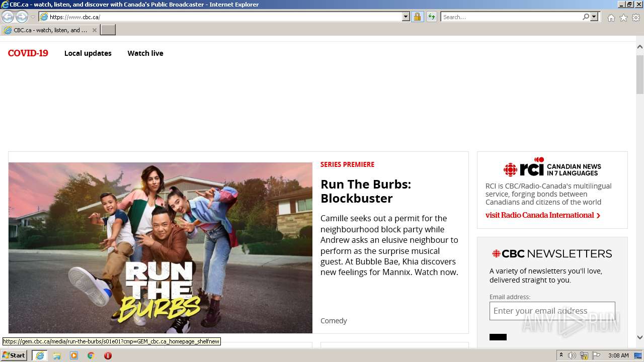Open the Tools gear menu
The width and height of the screenshot is (644, 362).
[x=636, y=18]
